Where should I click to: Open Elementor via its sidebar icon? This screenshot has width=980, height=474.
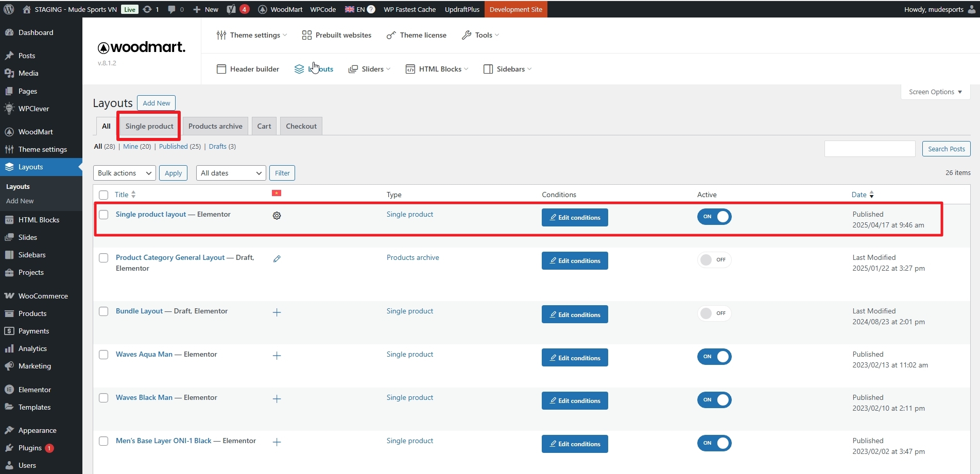(9, 390)
